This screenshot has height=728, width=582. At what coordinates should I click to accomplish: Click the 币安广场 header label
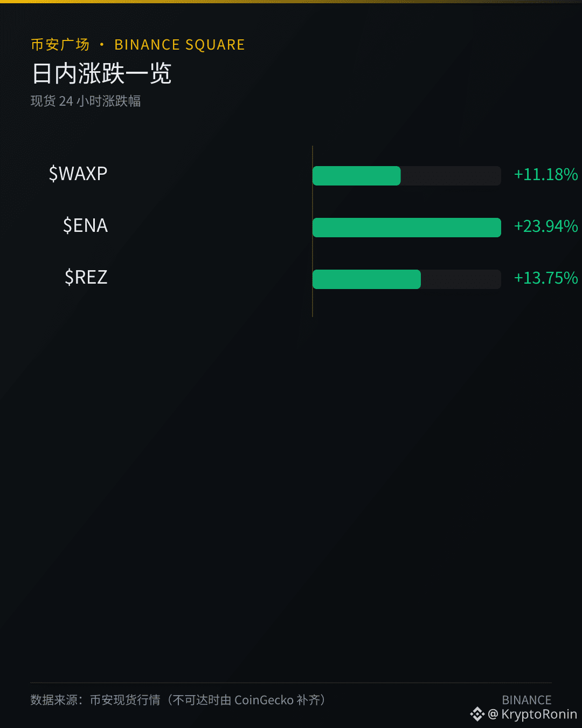tap(60, 45)
